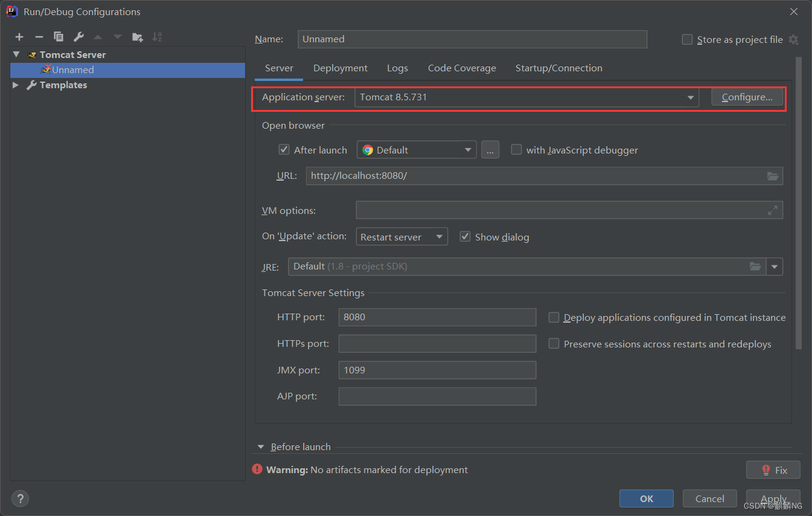The width and height of the screenshot is (812, 516).
Task: Click the HTTP port field 8080
Action: (x=437, y=317)
